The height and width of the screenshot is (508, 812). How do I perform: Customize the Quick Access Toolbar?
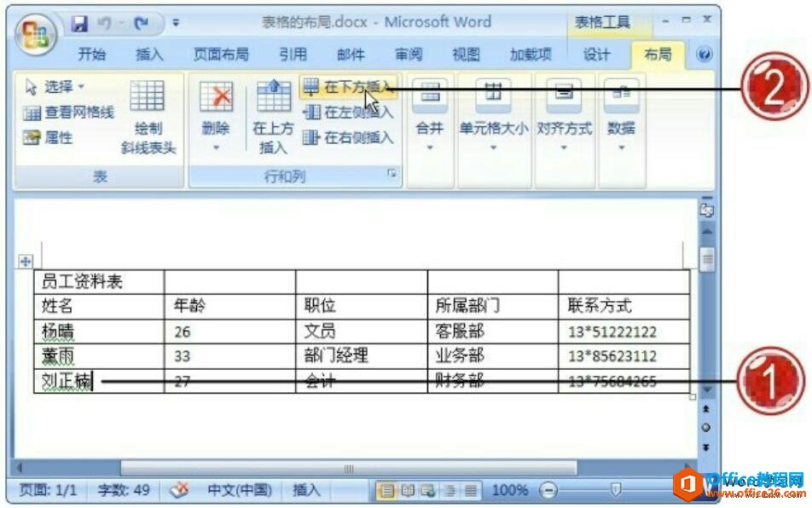(176, 23)
